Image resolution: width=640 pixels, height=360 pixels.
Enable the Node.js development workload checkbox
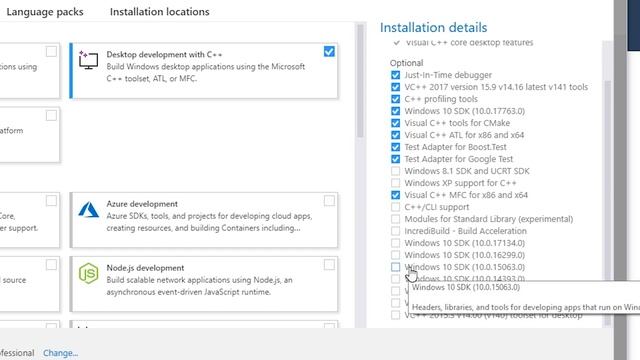click(329, 265)
